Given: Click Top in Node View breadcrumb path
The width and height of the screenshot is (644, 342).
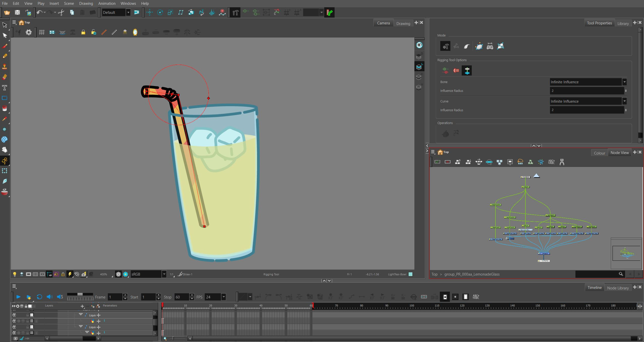Looking at the screenshot, I should click(x=435, y=274).
